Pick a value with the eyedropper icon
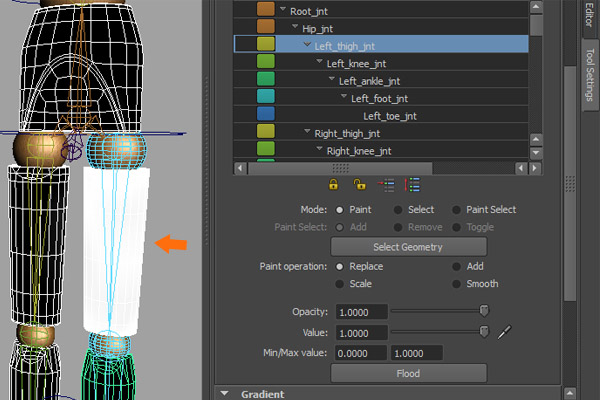 pyautogui.click(x=504, y=332)
